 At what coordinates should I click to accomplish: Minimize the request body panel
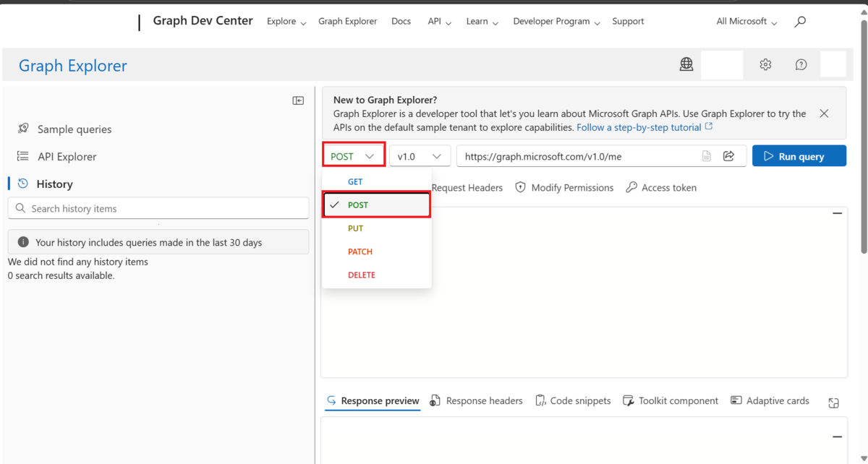[x=838, y=213]
